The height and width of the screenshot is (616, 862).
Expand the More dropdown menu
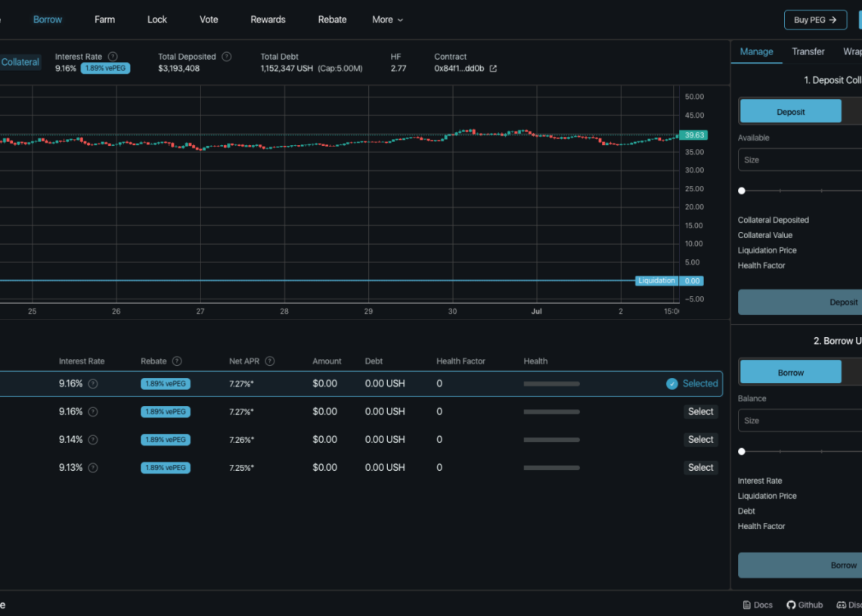387,20
